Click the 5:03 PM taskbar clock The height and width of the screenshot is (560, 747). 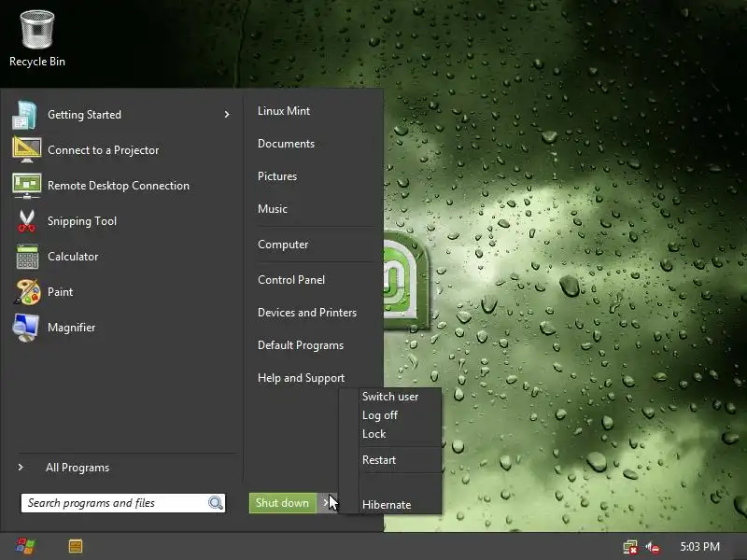click(699, 547)
